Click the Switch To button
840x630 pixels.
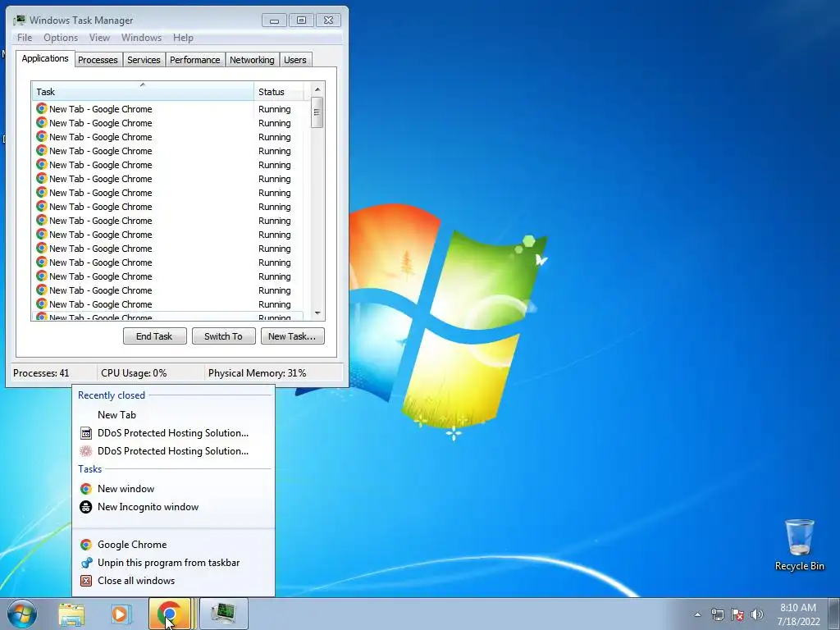(223, 336)
